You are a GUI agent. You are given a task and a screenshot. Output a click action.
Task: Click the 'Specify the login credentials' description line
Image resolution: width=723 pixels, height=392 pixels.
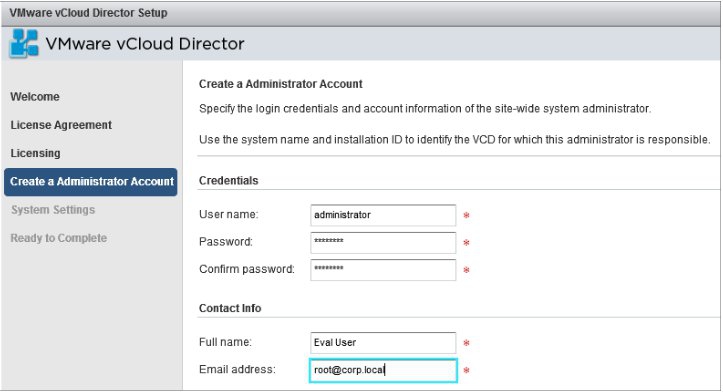(425, 109)
